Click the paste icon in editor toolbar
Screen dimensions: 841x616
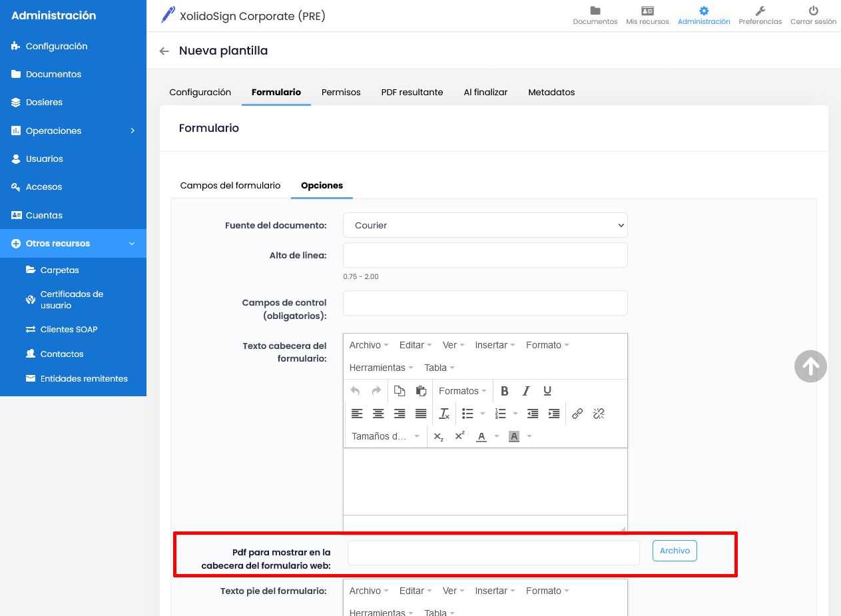[x=421, y=391]
